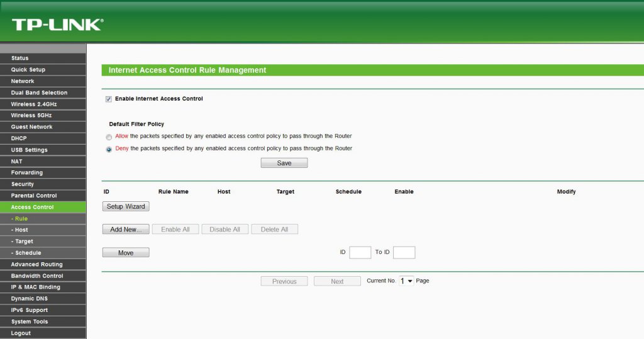The width and height of the screenshot is (644, 339).
Task: Click the Enable column header
Action: [x=404, y=191]
